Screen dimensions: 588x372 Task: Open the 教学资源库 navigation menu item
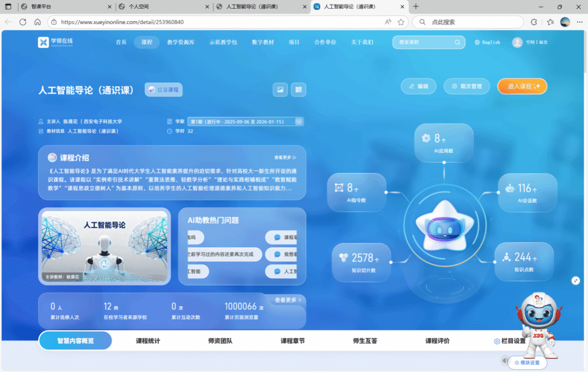[x=180, y=42]
